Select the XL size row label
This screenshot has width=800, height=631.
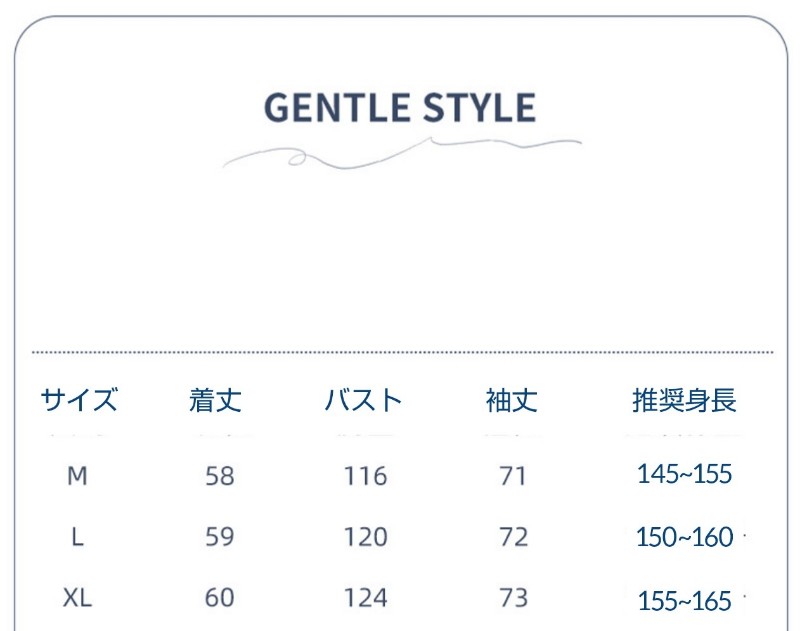pos(77,597)
